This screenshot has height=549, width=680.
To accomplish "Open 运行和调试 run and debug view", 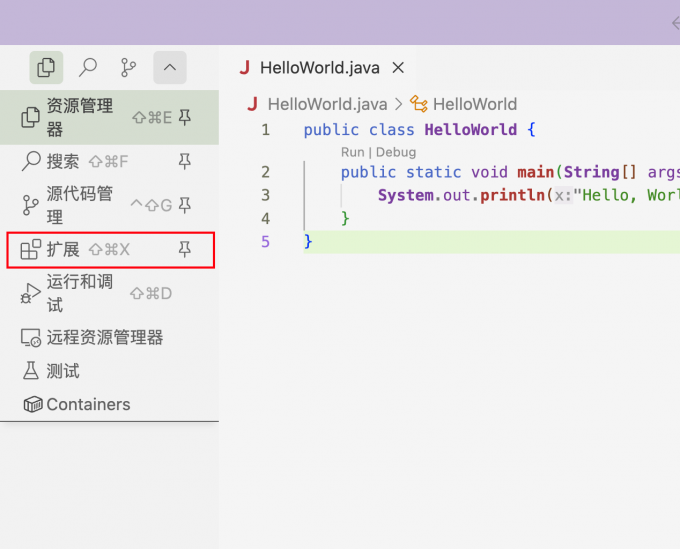I will (x=80, y=293).
